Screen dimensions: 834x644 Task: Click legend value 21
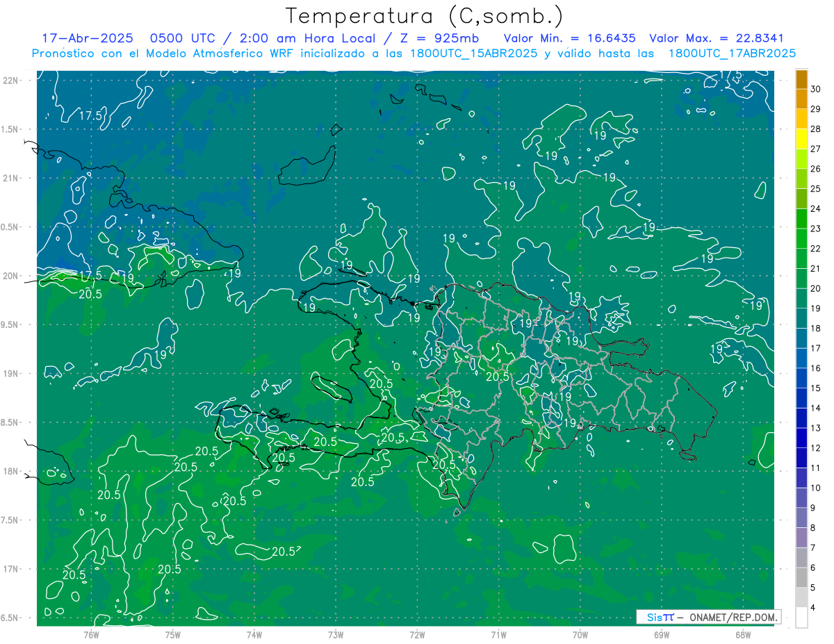[816, 268]
